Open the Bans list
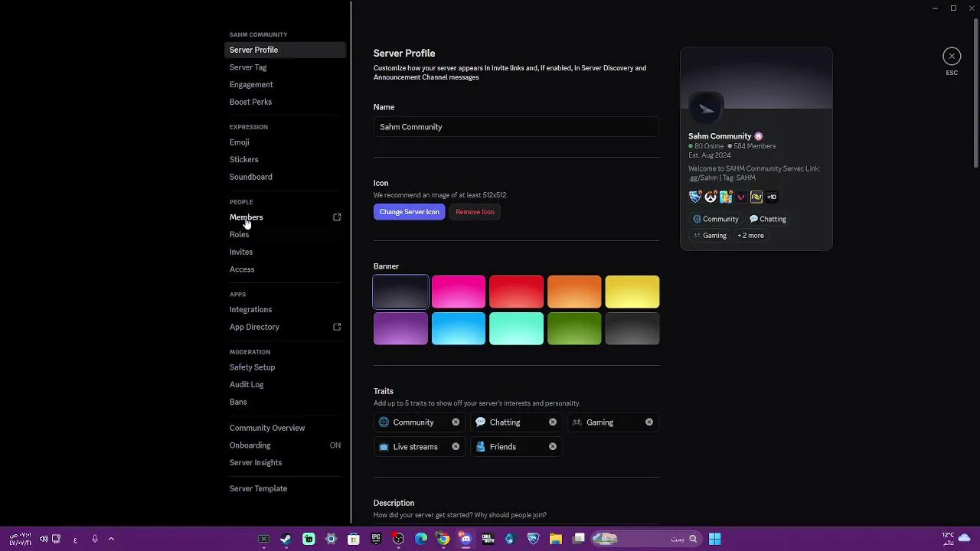The width and height of the screenshot is (980, 551). tap(285, 402)
